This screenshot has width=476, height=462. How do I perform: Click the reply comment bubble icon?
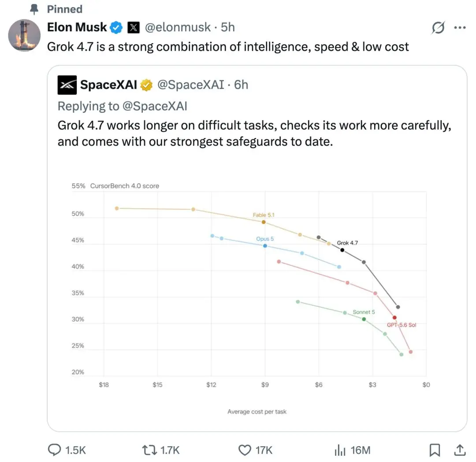coord(55,450)
